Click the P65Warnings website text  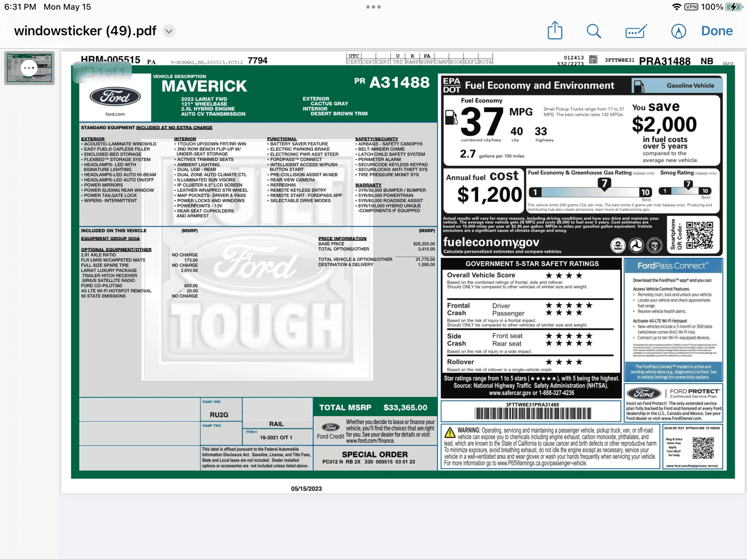(542, 463)
